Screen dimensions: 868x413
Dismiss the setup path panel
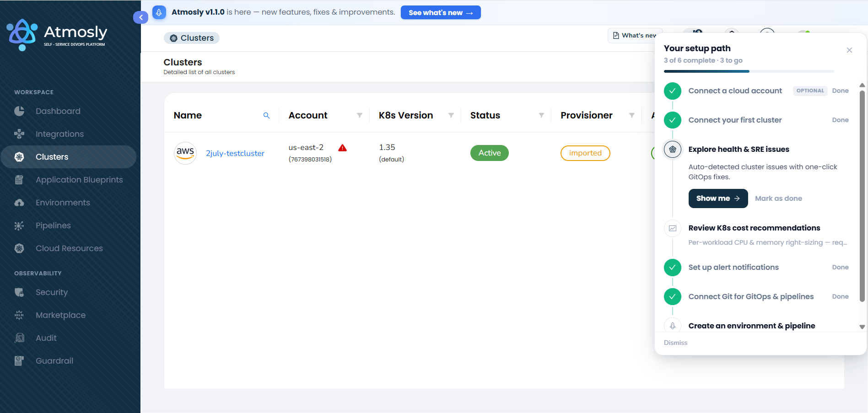click(675, 343)
